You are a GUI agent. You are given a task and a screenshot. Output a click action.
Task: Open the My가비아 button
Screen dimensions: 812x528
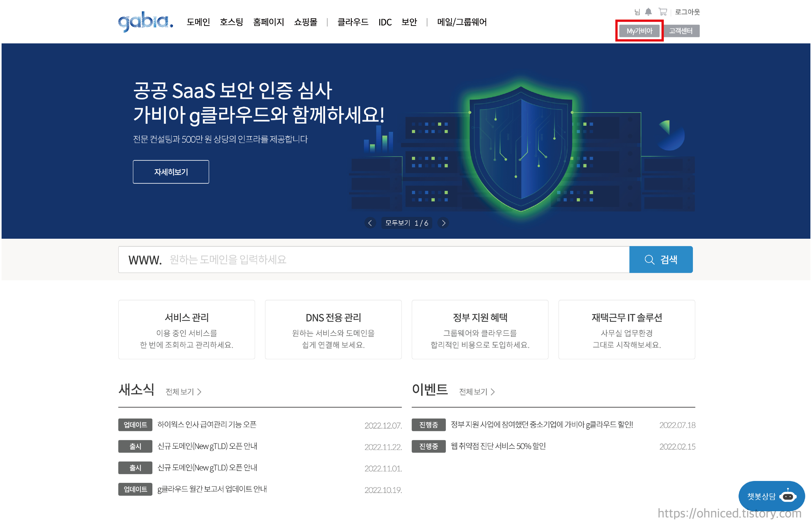coord(639,31)
